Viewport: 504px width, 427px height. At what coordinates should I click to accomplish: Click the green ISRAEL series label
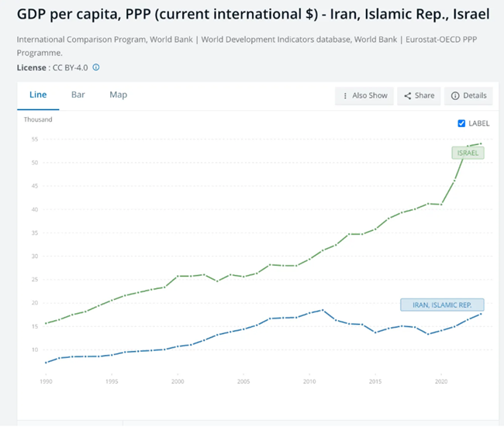[468, 153]
